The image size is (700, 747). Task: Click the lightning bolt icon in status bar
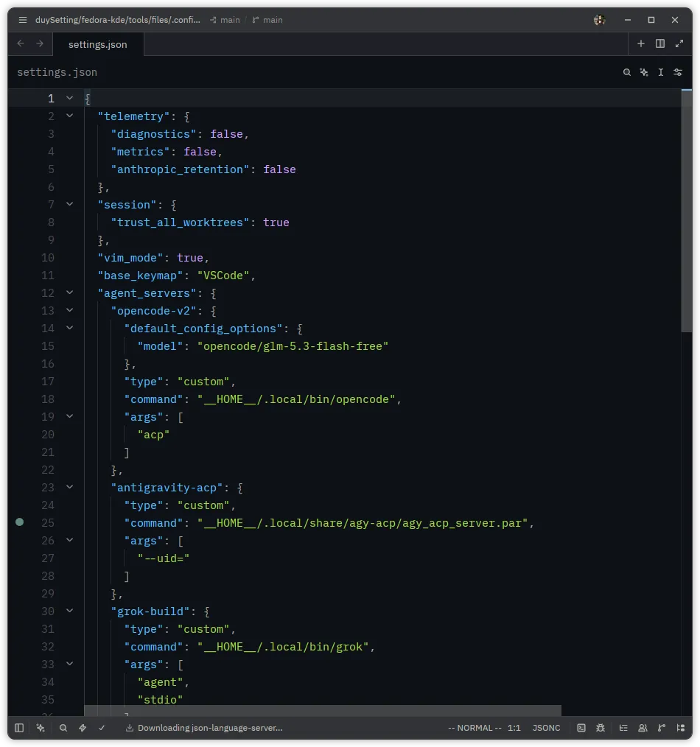click(83, 728)
